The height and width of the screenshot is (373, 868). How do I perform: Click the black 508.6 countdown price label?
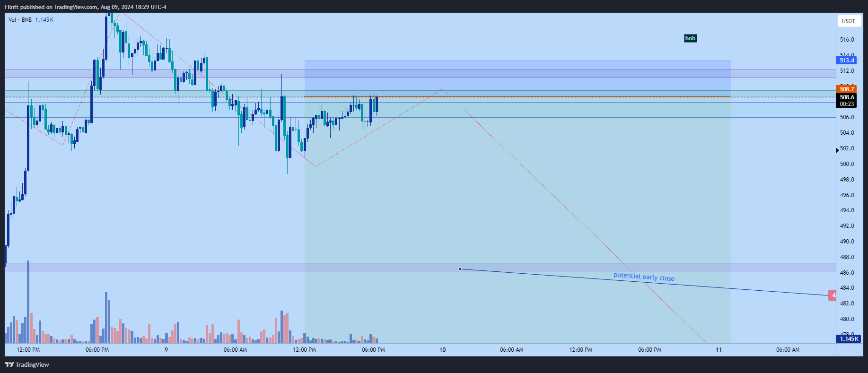coord(847,101)
